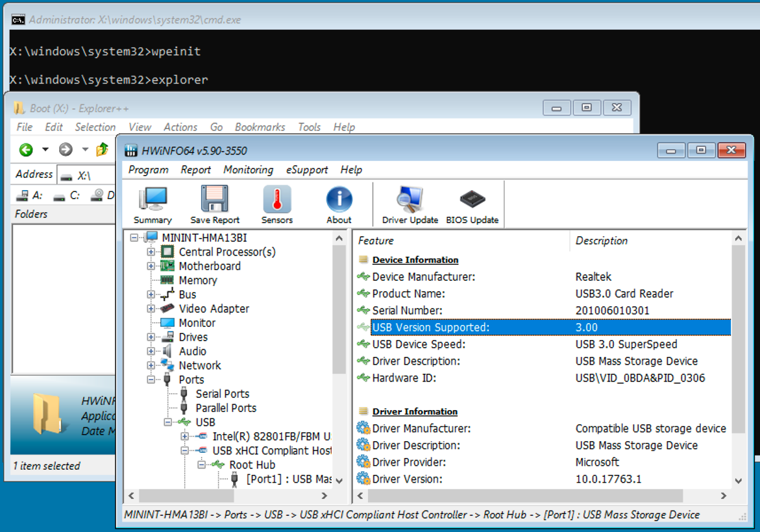This screenshot has height=532, width=760.
Task: Expand the Audio tree branch
Action: tap(151, 351)
